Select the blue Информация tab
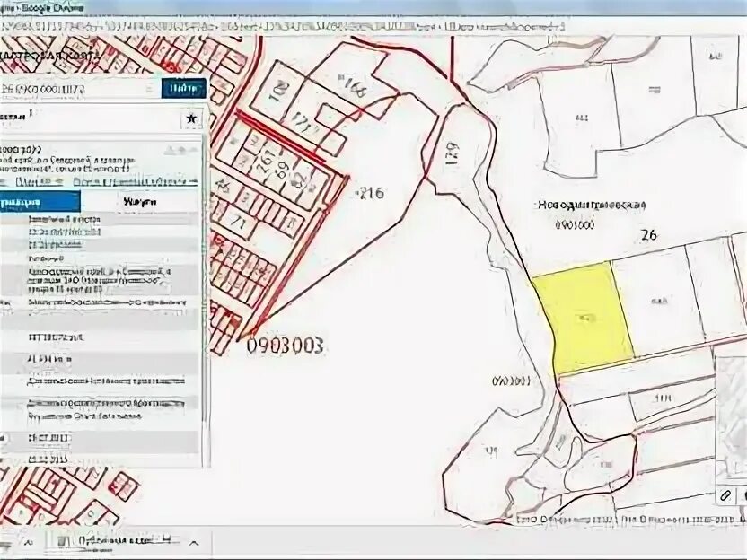Viewport: 747px width, 560px height. click(40, 202)
